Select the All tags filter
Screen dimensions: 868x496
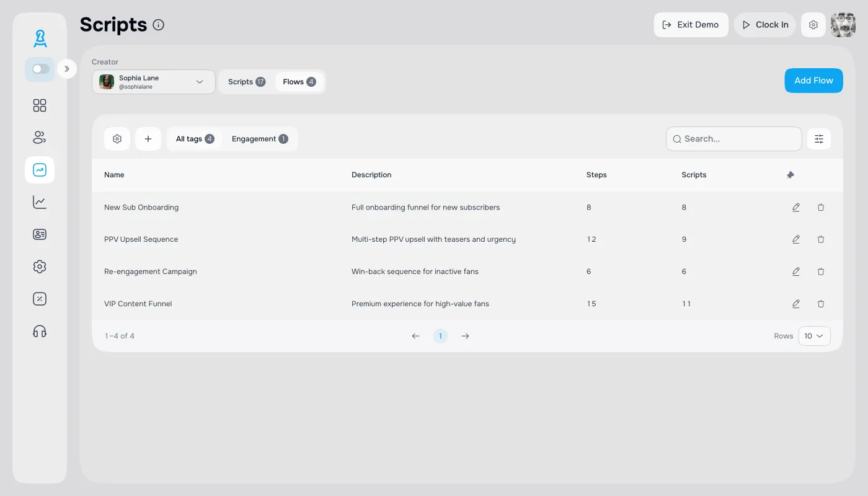pos(194,139)
